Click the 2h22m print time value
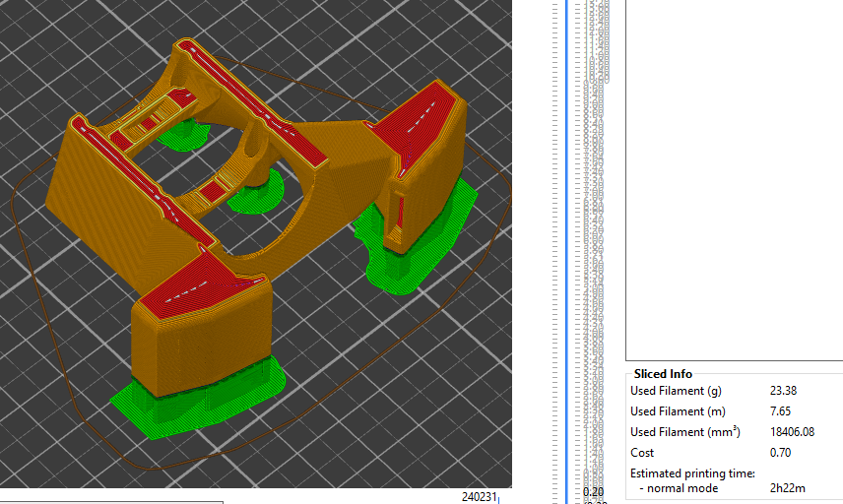The height and width of the screenshot is (504, 843). point(786,488)
